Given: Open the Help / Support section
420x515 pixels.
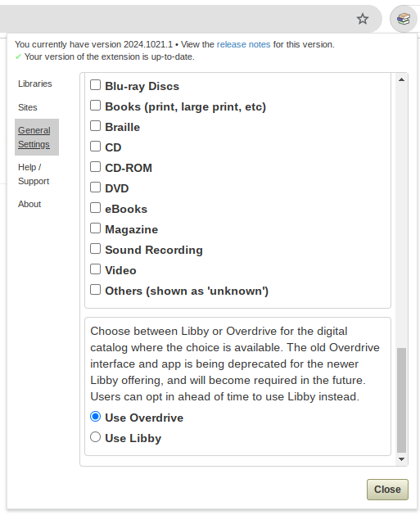Looking at the screenshot, I should [x=34, y=174].
